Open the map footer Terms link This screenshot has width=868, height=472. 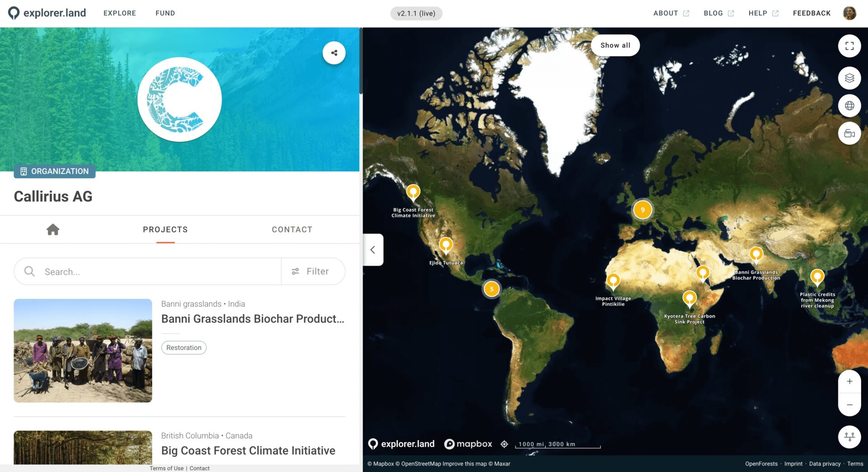coord(855,464)
